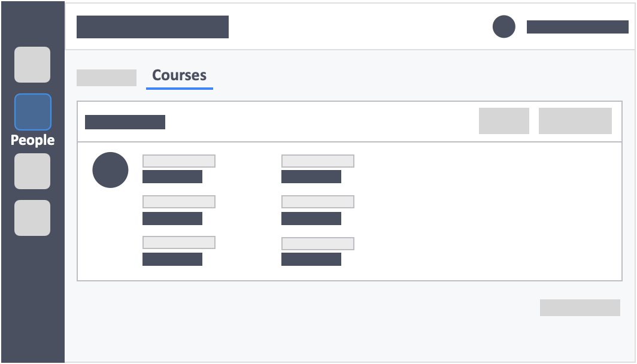Select middle field box in second column
Screen dimensions: 637x364
(x=318, y=202)
